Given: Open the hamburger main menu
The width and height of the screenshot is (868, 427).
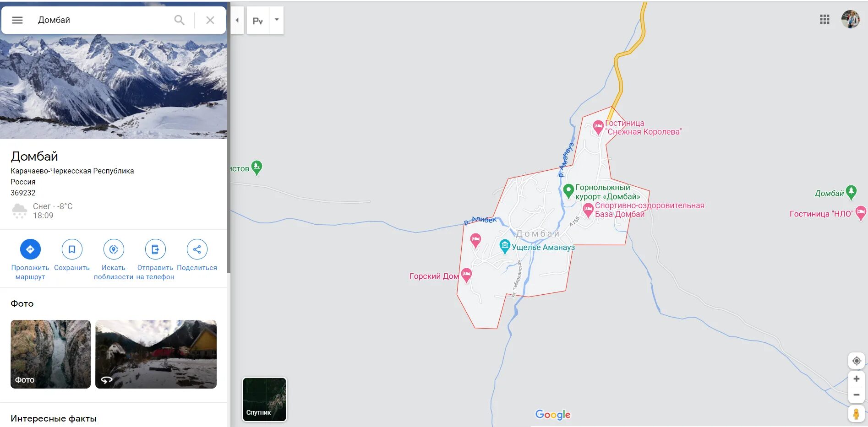Looking at the screenshot, I should pos(17,20).
